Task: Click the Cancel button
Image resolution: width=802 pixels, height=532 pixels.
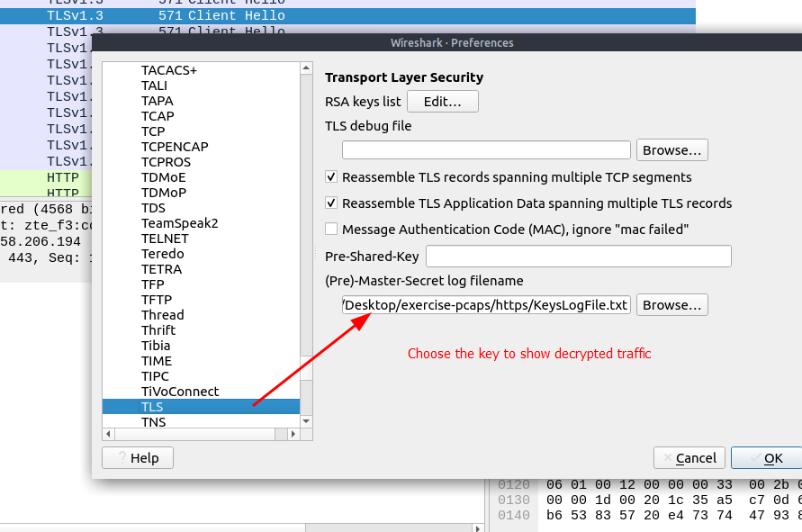Action: coord(689,458)
